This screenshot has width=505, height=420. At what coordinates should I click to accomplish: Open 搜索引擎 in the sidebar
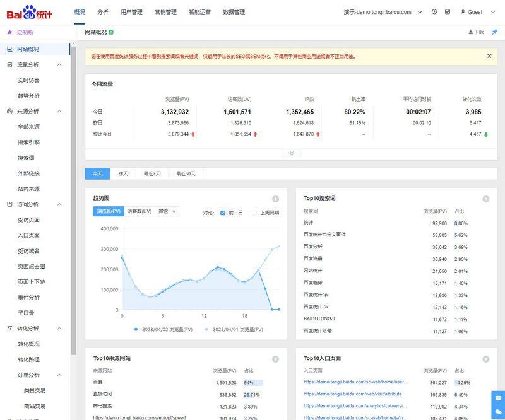pyautogui.click(x=28, y=143)
